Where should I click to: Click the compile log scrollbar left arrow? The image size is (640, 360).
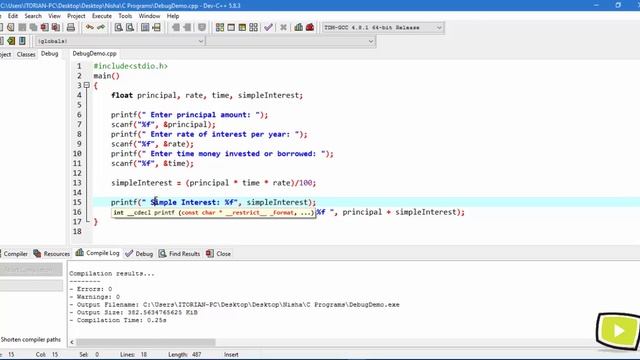click(72, 342)
